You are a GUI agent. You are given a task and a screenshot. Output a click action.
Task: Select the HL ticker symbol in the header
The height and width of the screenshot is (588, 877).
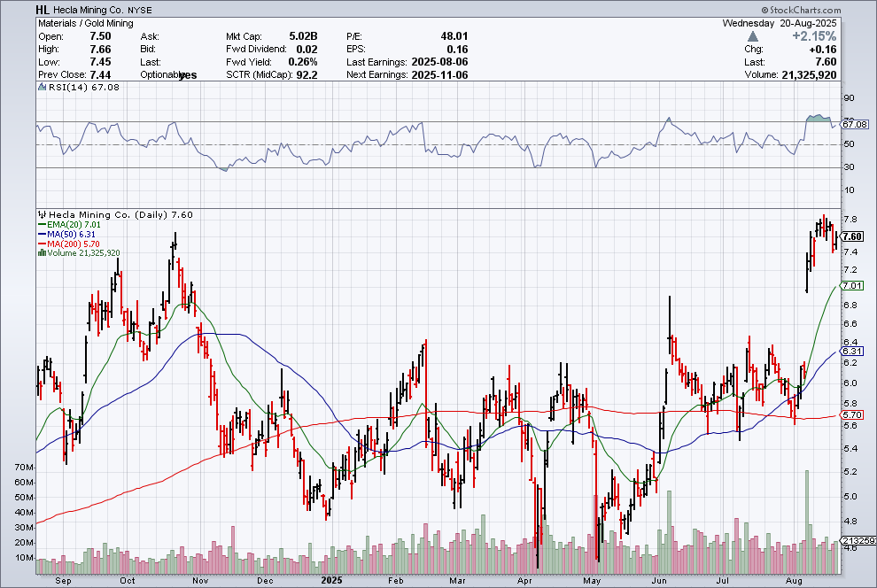[x=43, y=10]
